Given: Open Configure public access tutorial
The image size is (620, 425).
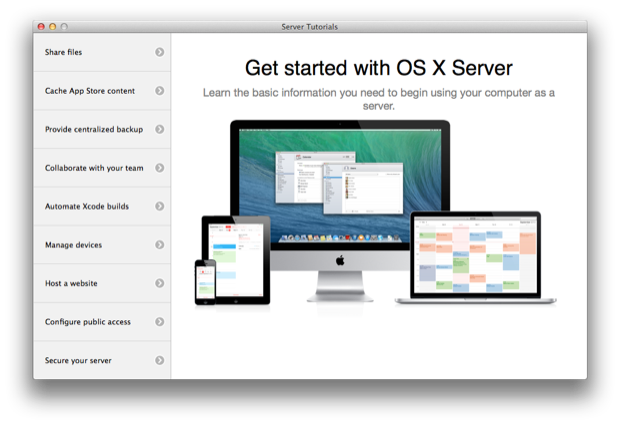Looking at the screenshot, I should (102, 322).
